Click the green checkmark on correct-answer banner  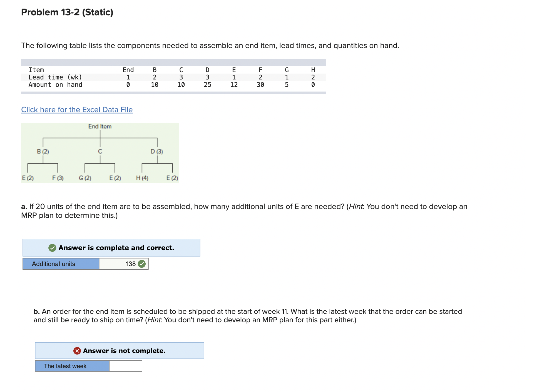coord(52,248)
